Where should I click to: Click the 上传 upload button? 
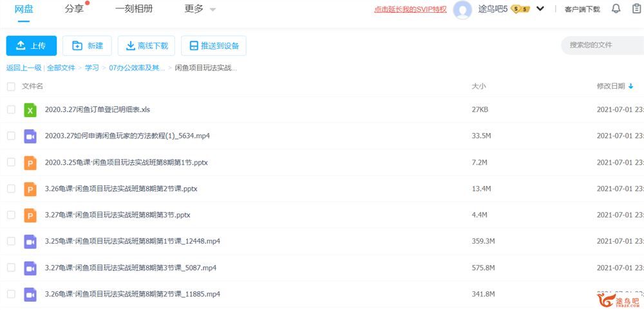tap(32, 46)
